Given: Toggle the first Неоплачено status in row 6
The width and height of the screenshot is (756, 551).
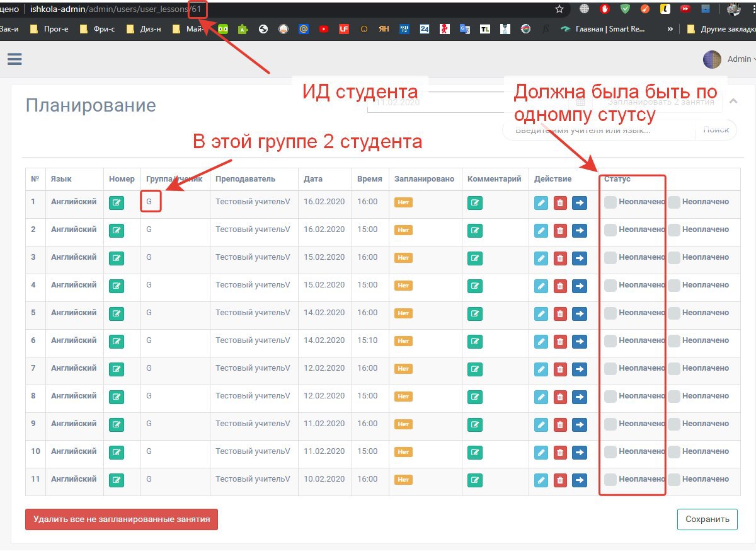Looking at the screenshot, I should tap(610, 341).
